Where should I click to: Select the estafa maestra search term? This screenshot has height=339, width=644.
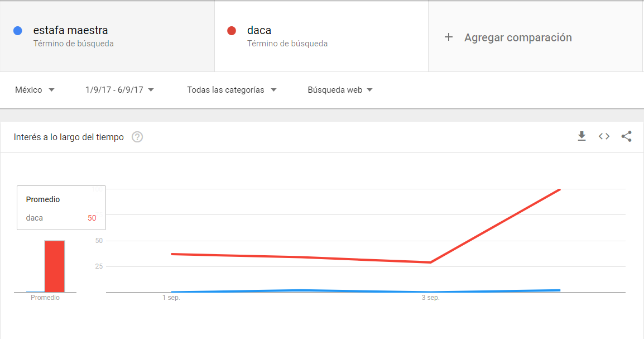coord(108,36)
